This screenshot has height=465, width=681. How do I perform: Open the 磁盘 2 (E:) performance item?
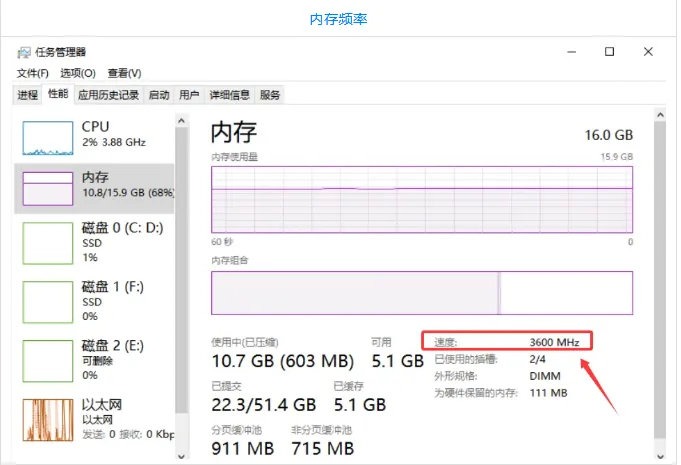pos(95,360)
